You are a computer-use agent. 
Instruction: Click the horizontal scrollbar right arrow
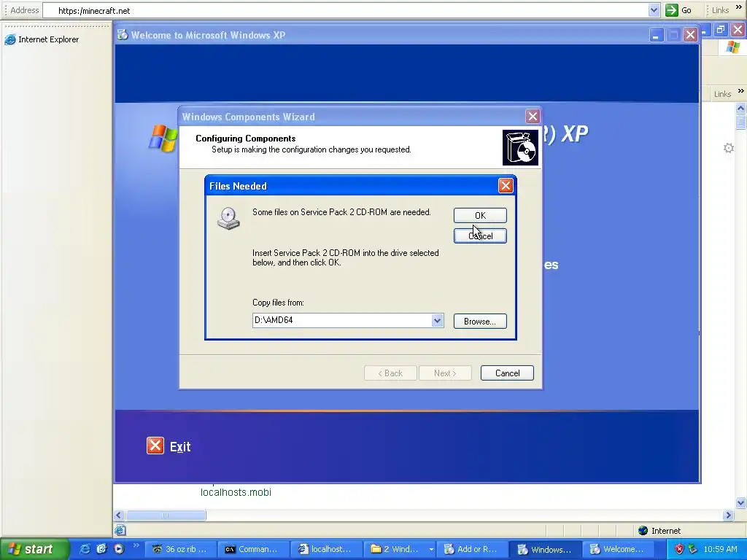click(x=728, y=516)
